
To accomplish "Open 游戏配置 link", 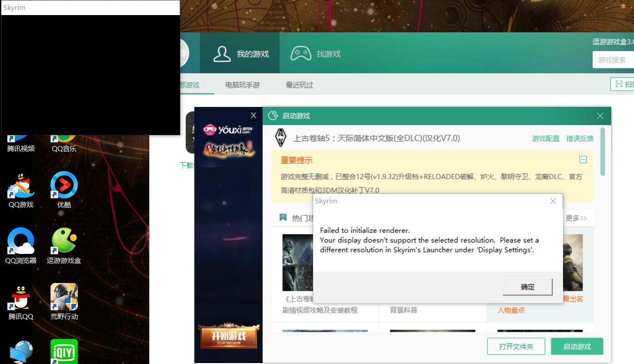I will 546,138.
